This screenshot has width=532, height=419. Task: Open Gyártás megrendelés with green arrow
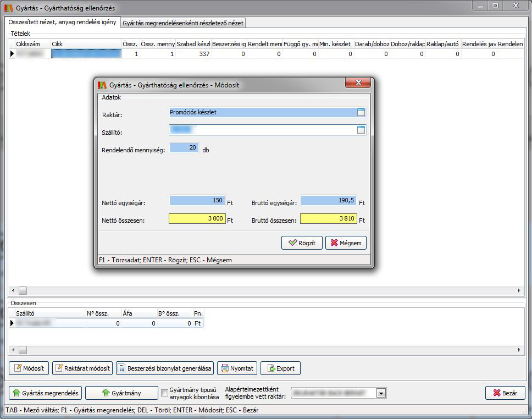[46, 393]
